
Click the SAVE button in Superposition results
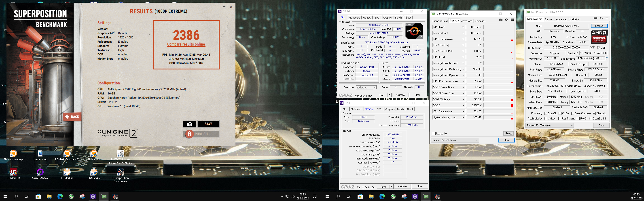[x=208, y=124]
